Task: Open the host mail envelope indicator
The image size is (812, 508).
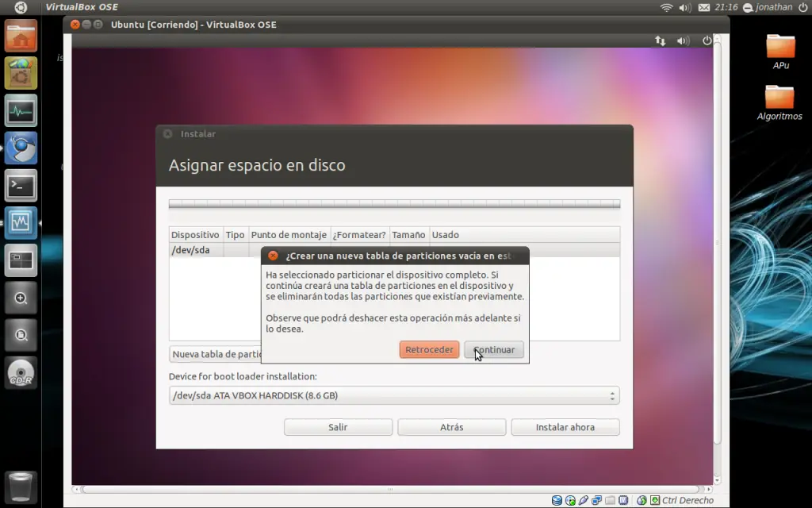Action: 704,7
